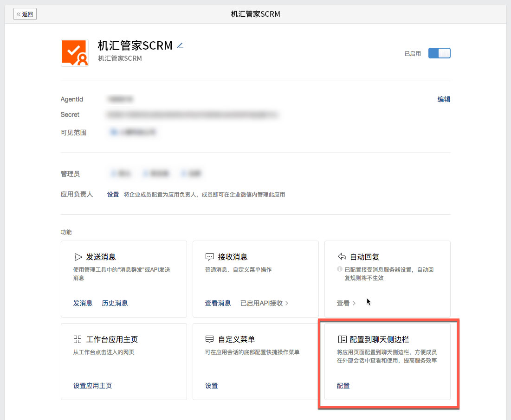Select the 配置到聊天侧边栏 card title
The image size is (511, 420).
[x=379, y=339]
